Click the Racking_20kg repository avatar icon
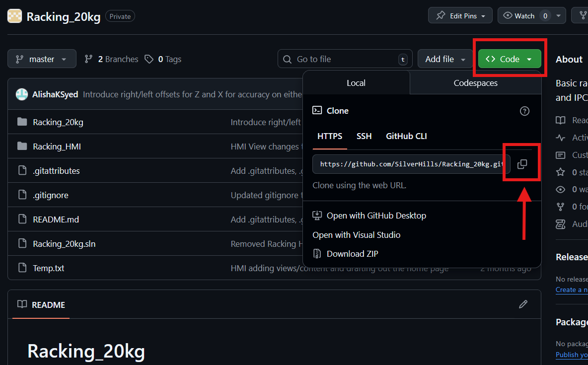The image size is (588, 365). coord(14,16)
